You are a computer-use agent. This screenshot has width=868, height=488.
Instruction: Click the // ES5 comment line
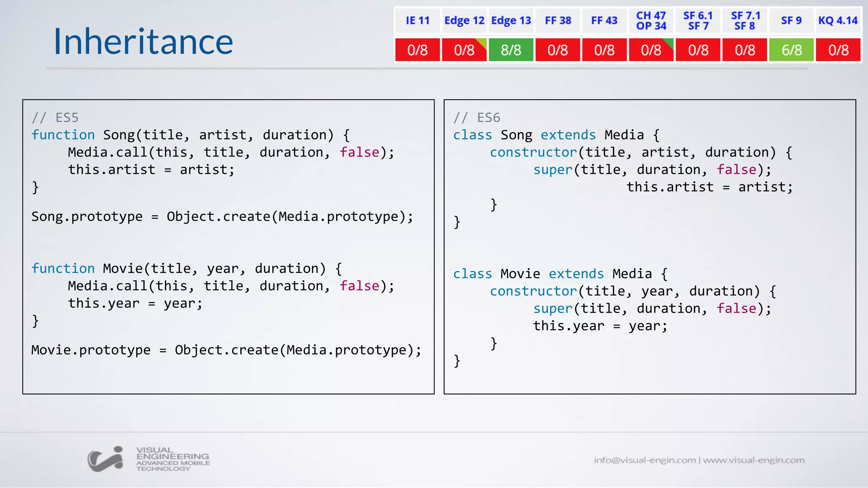pos(55,117)
